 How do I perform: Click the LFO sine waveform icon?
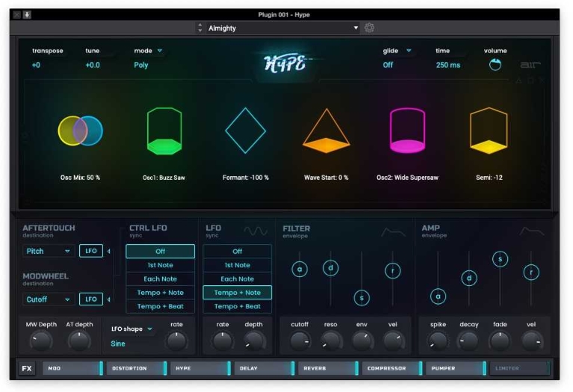click(x=255, y=231)
